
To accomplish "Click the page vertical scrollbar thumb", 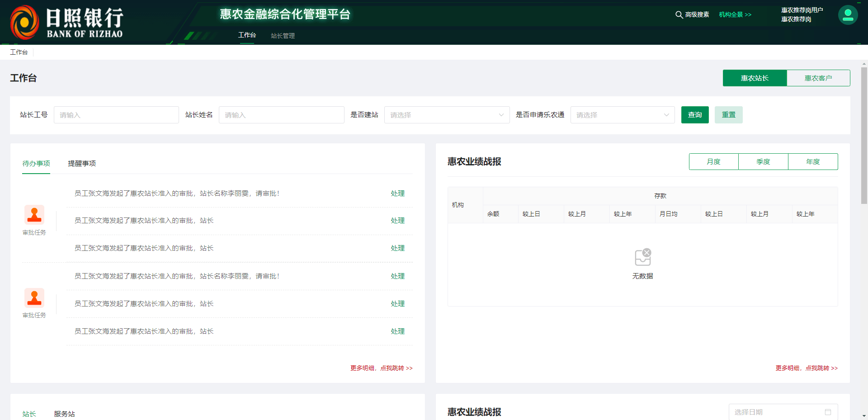I will (864, 136).
